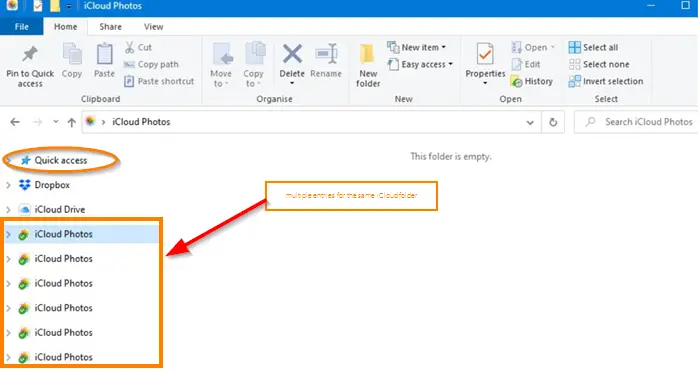Viewport: 700px width, 372px height.
Task: Go up one folder level arrow
Action: [x=71, y=122]
